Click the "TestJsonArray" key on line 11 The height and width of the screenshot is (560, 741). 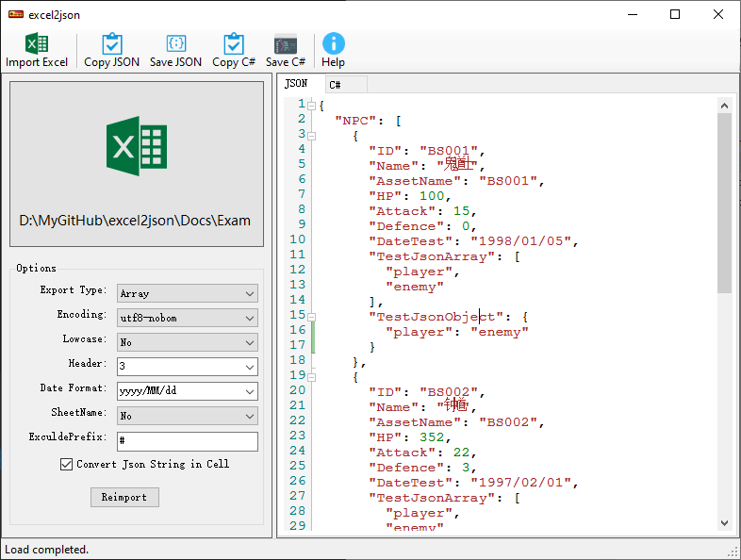click(x=432, y=256)
